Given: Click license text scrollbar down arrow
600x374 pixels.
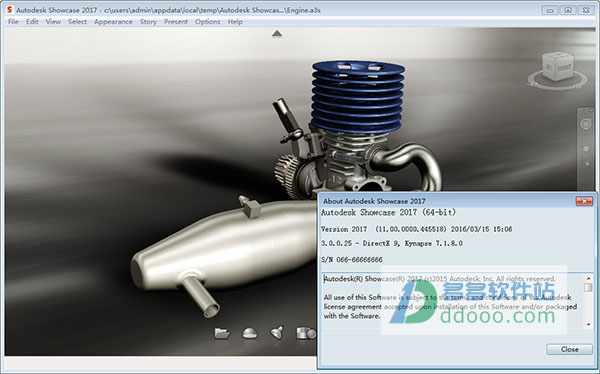Looking at the screenshot, I should click(588, 324).
